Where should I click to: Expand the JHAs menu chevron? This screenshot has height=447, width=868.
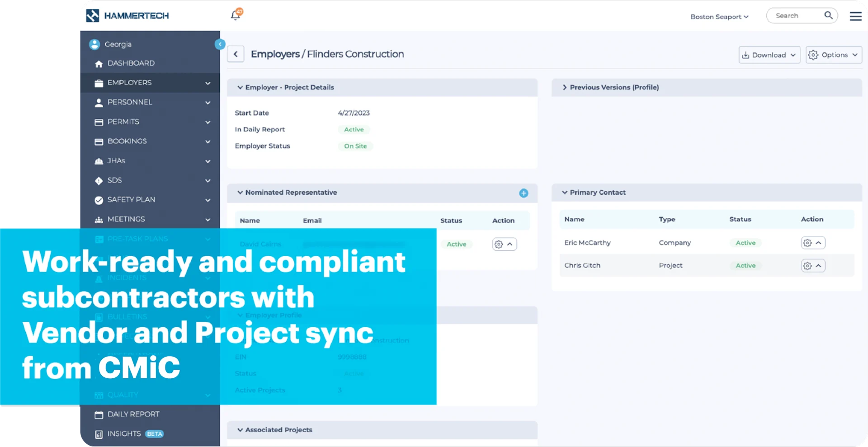[208, 161]
